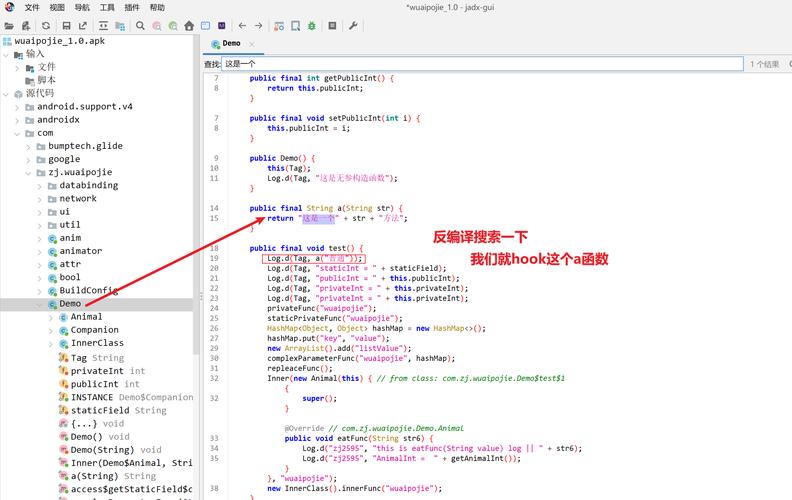Select the Tag String field

point(97,358)
